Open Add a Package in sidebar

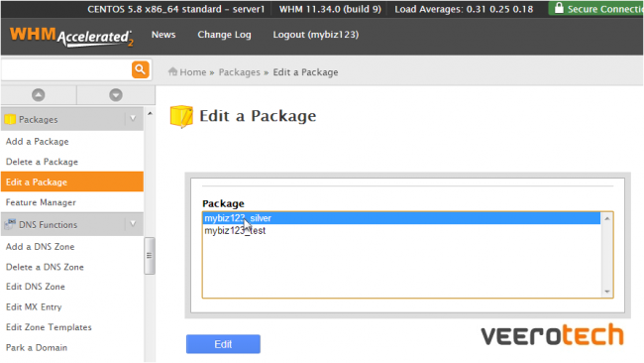click(37, 142)
